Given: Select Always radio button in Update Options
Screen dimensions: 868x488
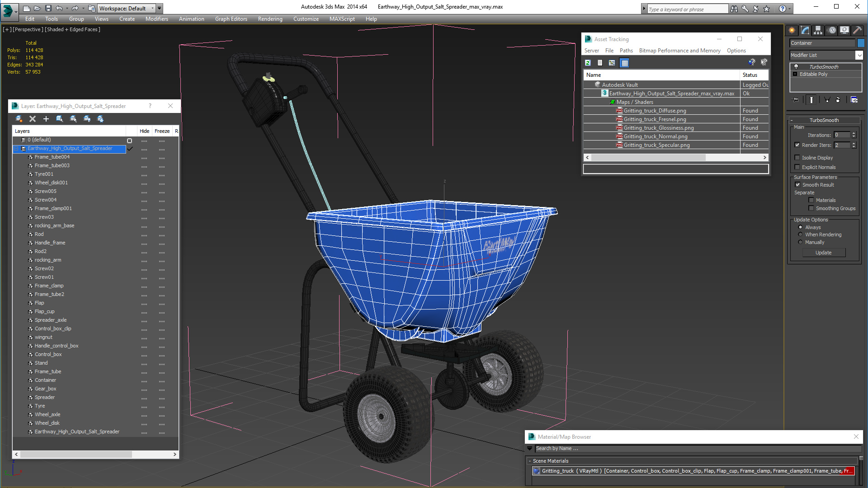Looking at the screenshot, I should click(800, 227).
